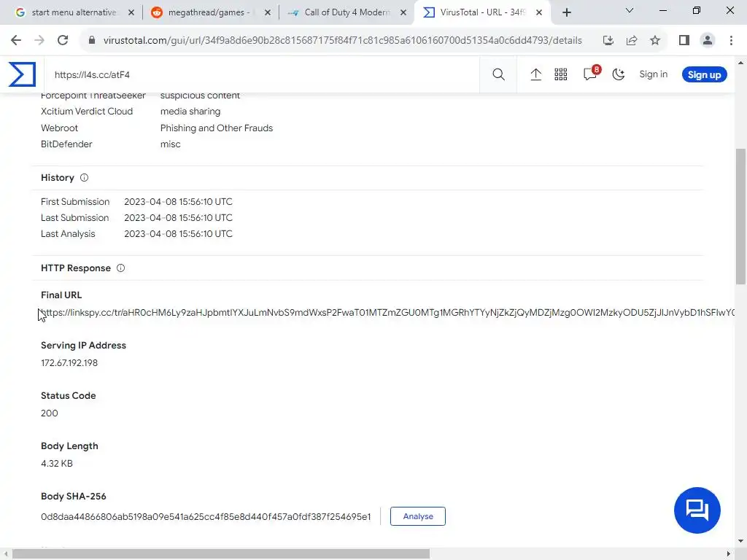Click the https://l4s.cc/atF4 search field

[x=262, y=75]
